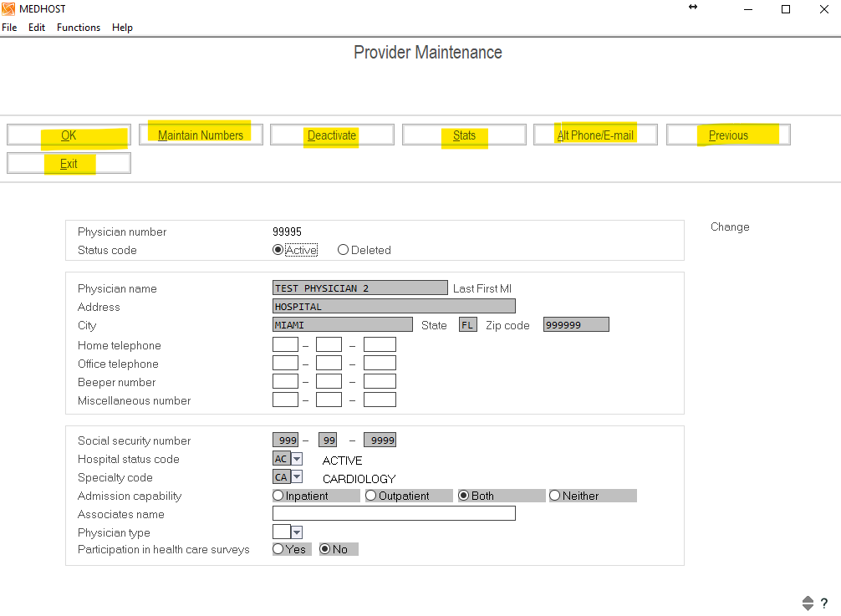Choose Inpatient admission capability
Screen dimensions: 841x616
pos(278,496)
